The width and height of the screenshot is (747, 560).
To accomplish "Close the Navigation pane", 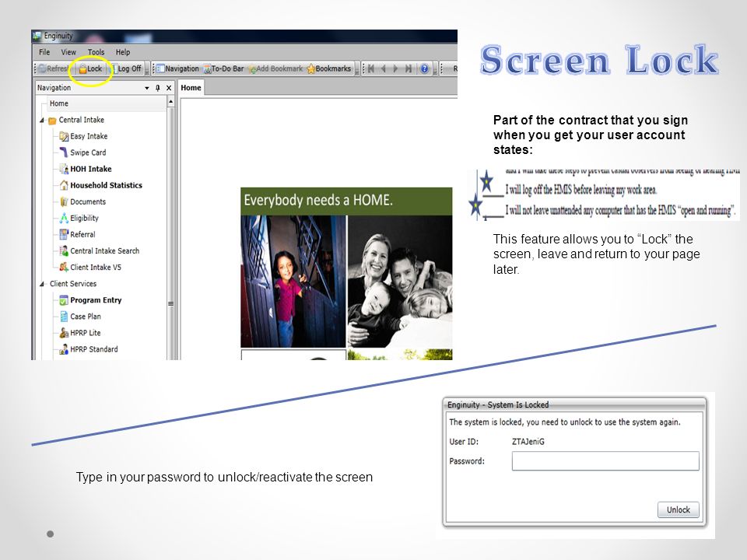I will point(169,88).
